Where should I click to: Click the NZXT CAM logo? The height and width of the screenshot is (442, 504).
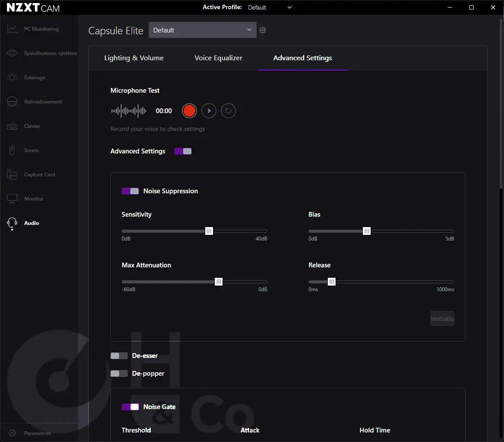pos(33,7)
